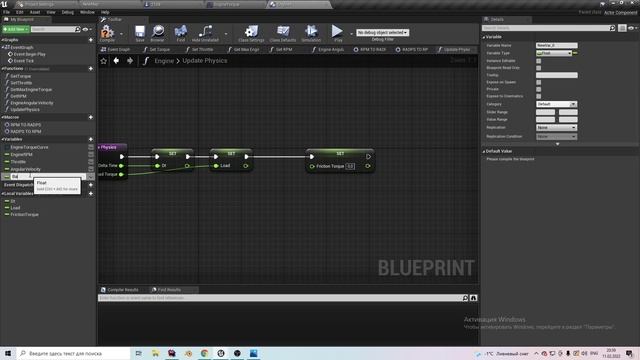640x360 pixels.
Task: Toggle EngineRPM variable editable eye
Action: pos(91,154)
